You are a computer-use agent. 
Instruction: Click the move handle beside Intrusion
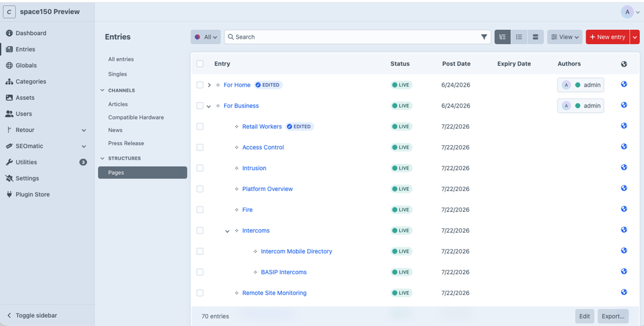pyautogui.click(x=237, y=168)
